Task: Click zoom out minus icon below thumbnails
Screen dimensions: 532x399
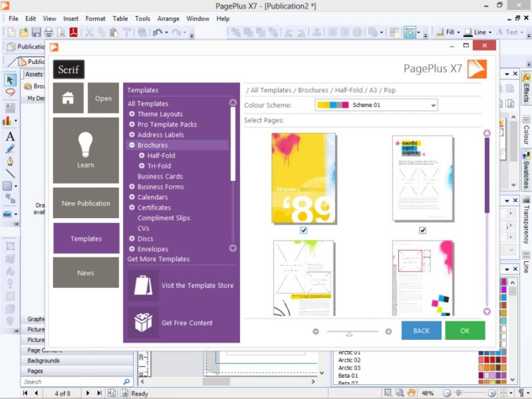Action: click(x=316, y=332)
